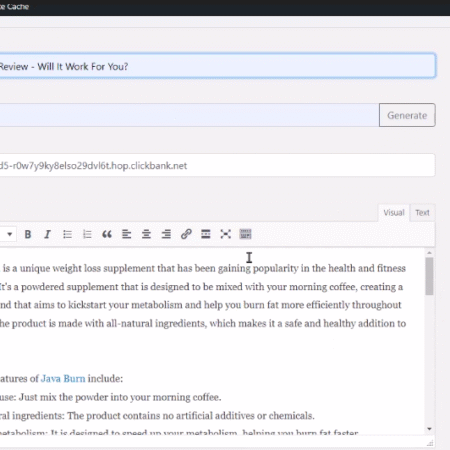The width and height of the screenshot is (450, 450).
Task: Switch to the Text editor tab
Action: pos(422,213)
